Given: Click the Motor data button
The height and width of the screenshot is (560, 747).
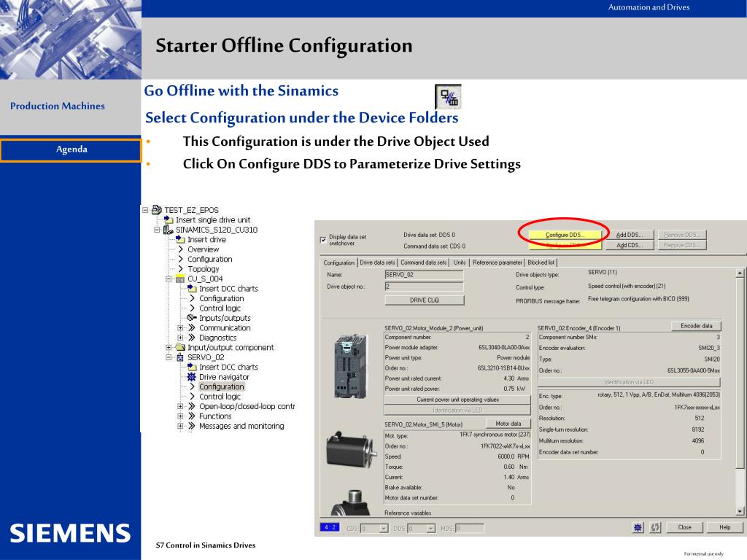Looking at the screenshot, I should coord(508,424).
